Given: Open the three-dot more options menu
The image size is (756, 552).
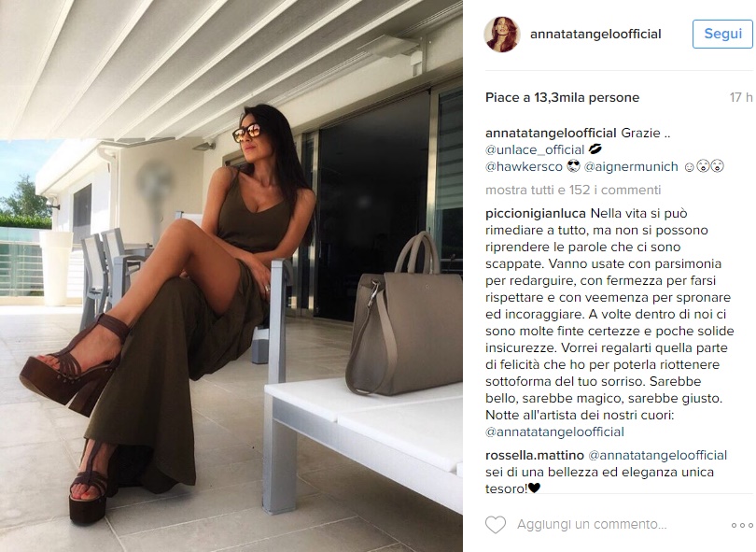Looking at the screenshot, I should click(741, 525).
